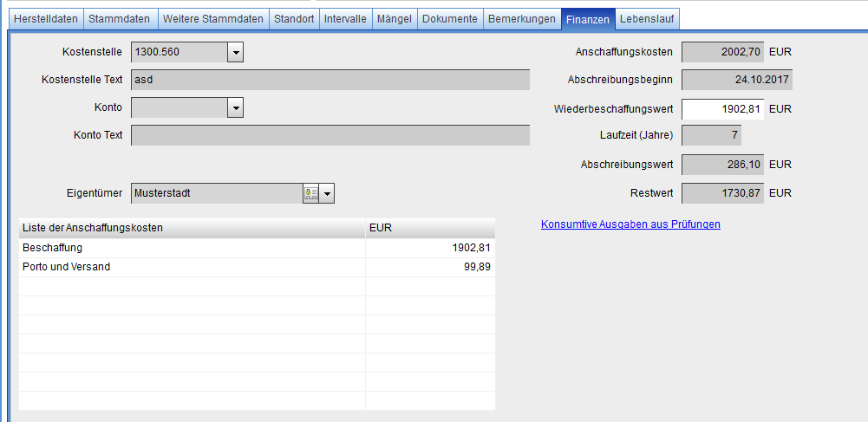Click the address card icon beside Musterstadt

310,193
